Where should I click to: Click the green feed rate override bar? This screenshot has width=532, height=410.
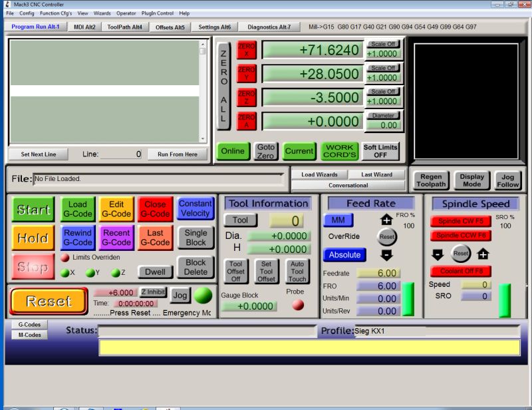408,299
